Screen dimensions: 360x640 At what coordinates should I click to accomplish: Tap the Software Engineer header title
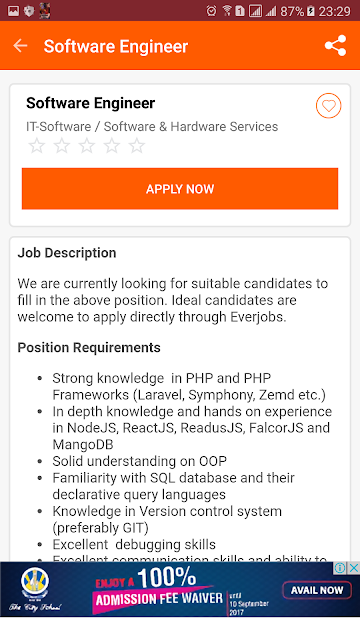116,46
